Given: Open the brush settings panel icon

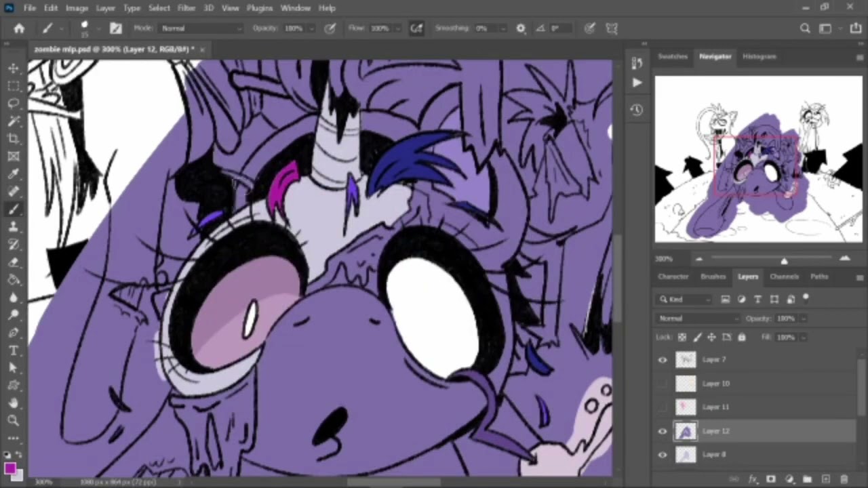Looking at the screenshot, I should (x=116, y=28).
